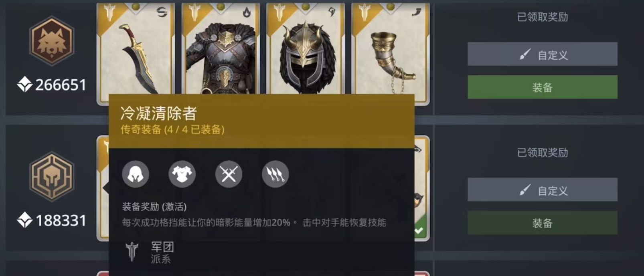The height and width of the screenshot is (276, 644).
Task: Click the crossed swords weapon icon
Action: [229, 174]
